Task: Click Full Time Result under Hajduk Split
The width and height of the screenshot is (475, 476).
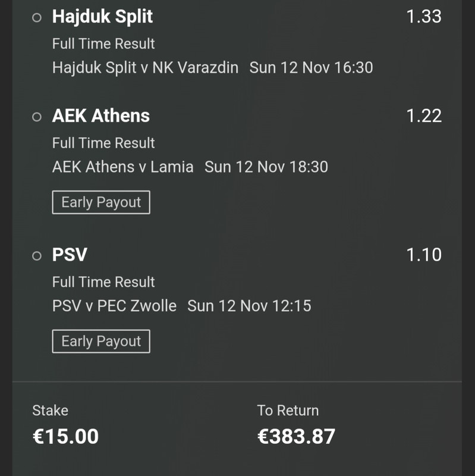Action: click(x=103, y=43)
